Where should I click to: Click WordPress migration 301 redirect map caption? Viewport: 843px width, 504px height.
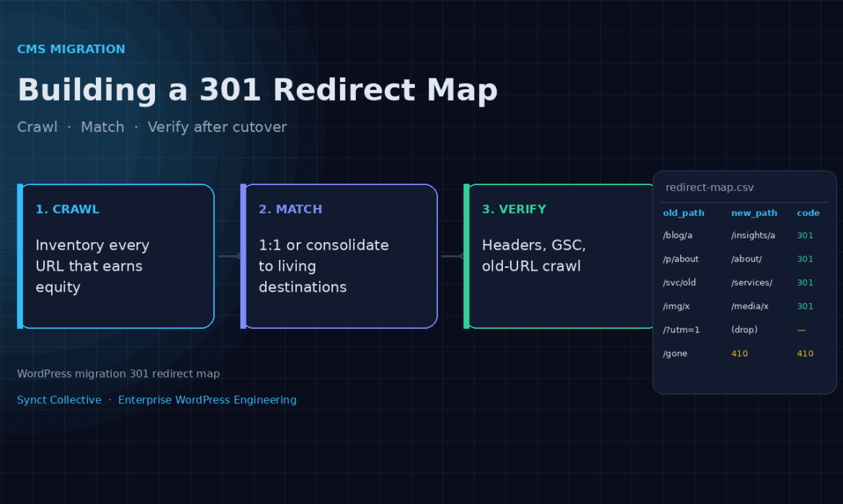point(118,374)
